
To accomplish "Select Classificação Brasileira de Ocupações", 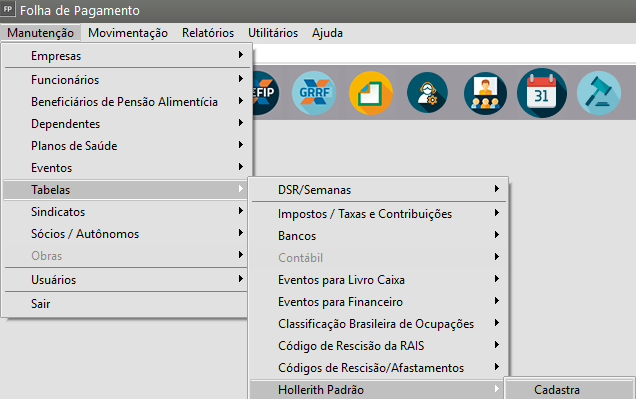I will [378, 324].
